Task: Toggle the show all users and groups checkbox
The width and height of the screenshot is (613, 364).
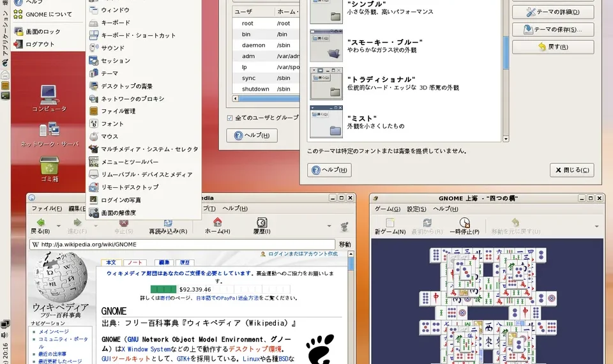Action: pos(231,118)
